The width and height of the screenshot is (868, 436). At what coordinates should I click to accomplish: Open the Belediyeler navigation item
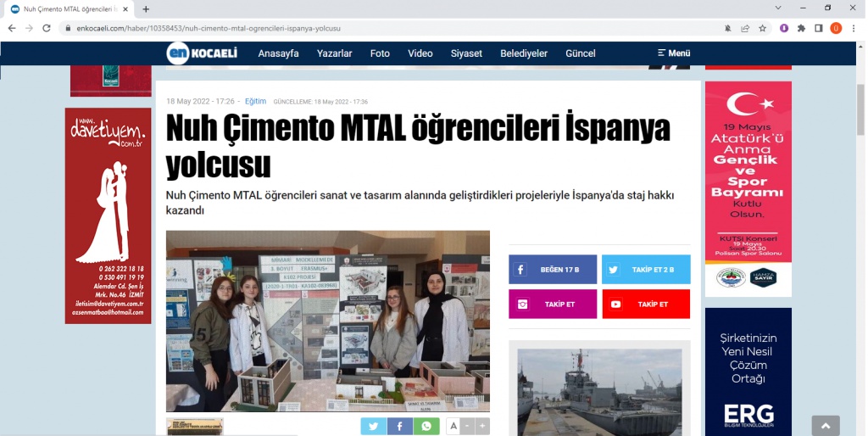click(523, 53)
